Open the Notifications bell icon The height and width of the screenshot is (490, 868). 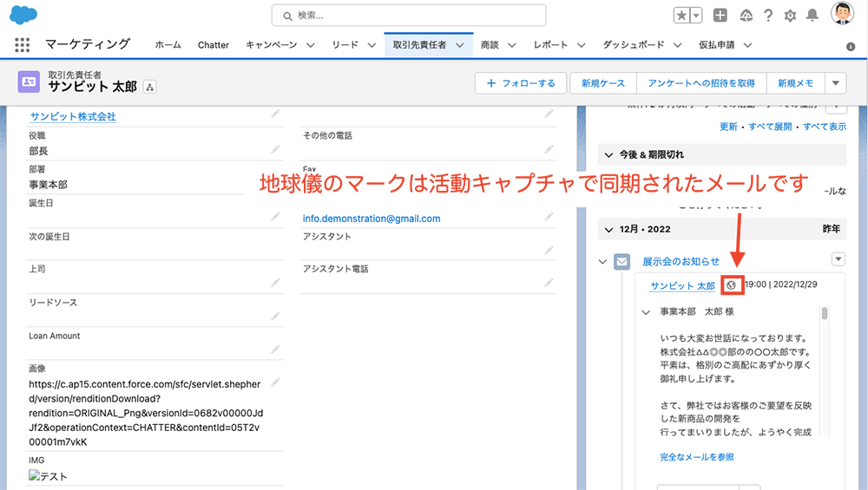point(812,16)
